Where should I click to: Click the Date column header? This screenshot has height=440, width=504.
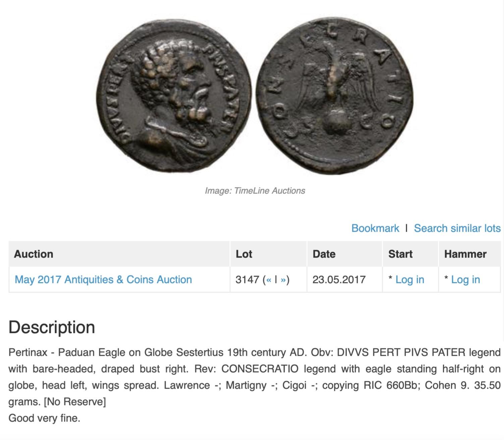coord(324,254)
